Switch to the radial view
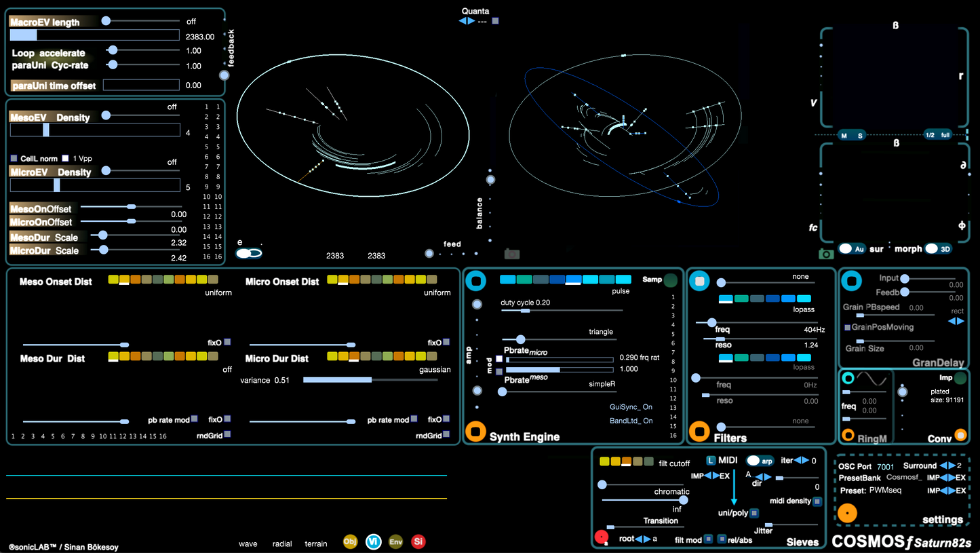980x553 pixels. click(281, 544)
